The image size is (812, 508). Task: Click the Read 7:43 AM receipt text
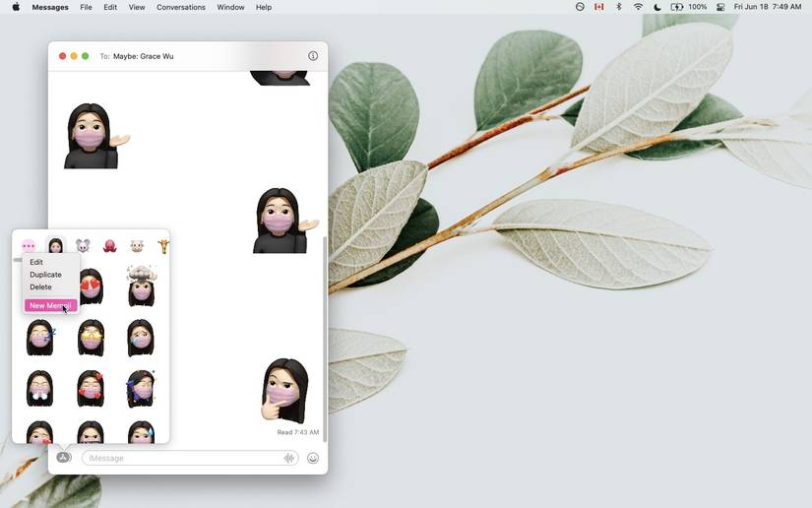point(298,432)
